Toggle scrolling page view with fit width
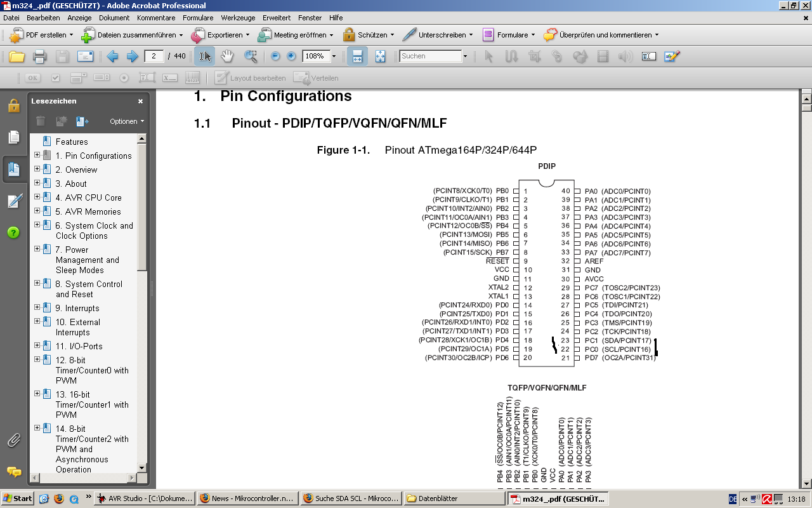Image resolution: width=812 pixels, height=508 pixels. (x=357, y=57)
